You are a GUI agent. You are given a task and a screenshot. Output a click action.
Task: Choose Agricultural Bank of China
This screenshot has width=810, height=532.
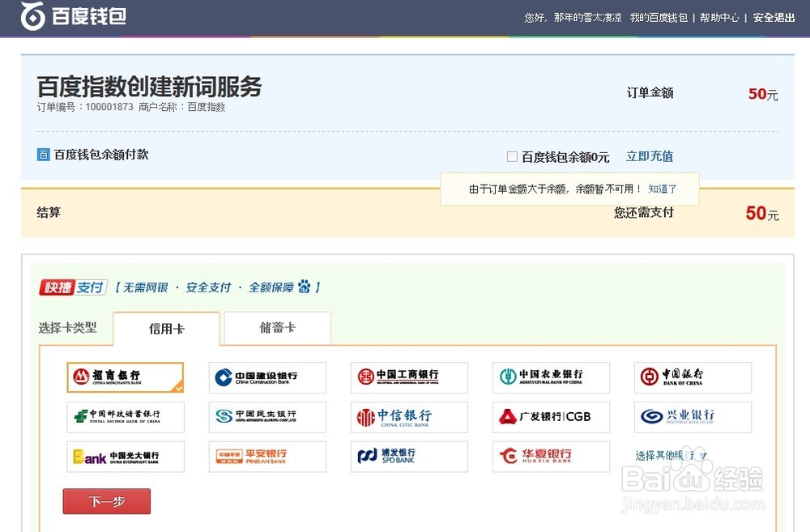551,377
